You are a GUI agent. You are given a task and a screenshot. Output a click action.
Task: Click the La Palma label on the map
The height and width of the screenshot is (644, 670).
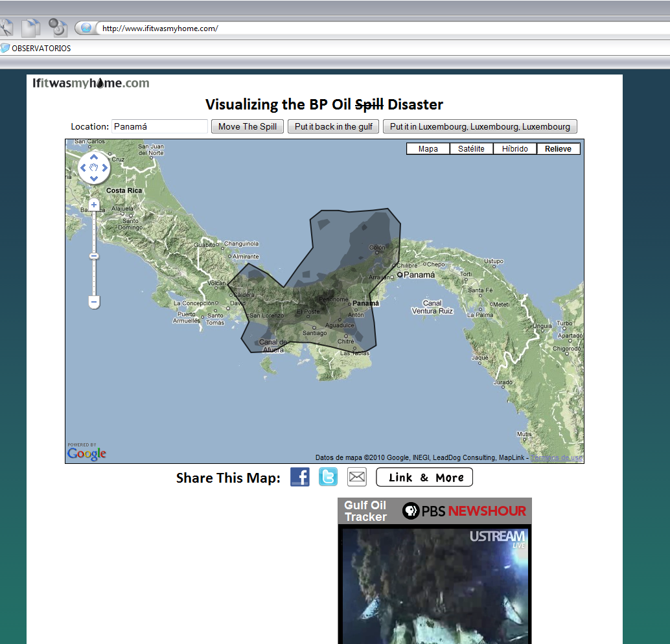click(480, 315)
